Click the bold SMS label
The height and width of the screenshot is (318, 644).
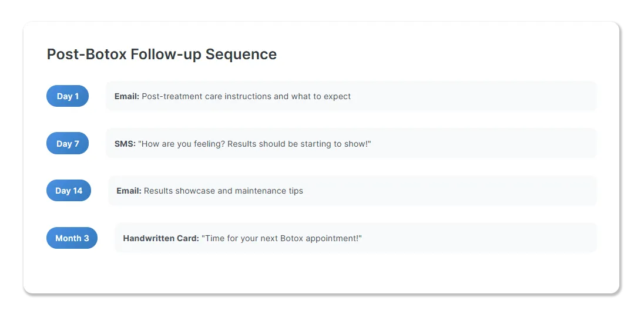(125, 144)
